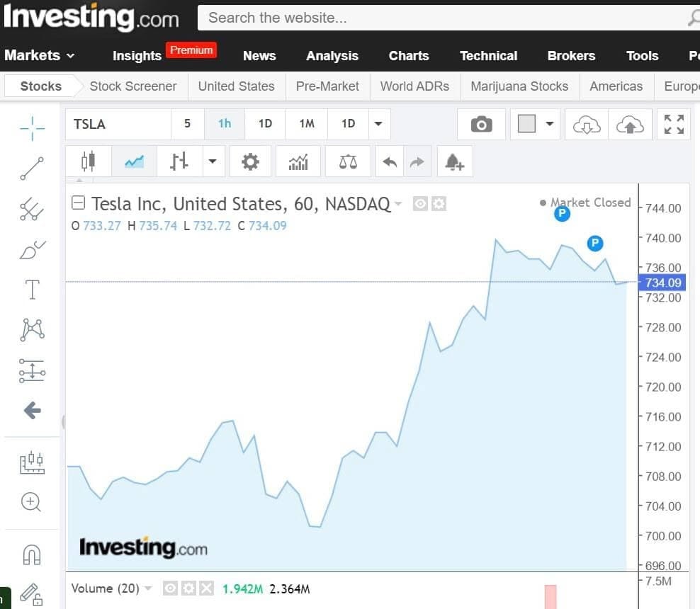Click the undo arrow
The image size is (700, 609).
tap(390, 161)
